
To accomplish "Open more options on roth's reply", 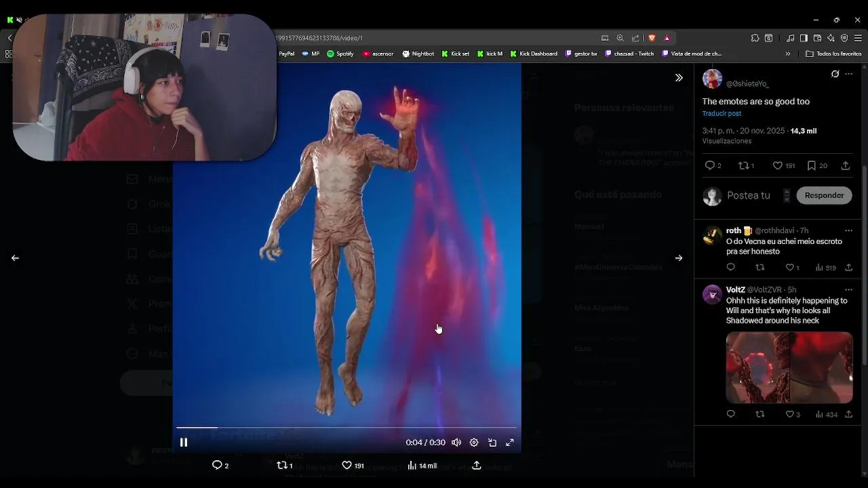I will (x=848, y=230).
